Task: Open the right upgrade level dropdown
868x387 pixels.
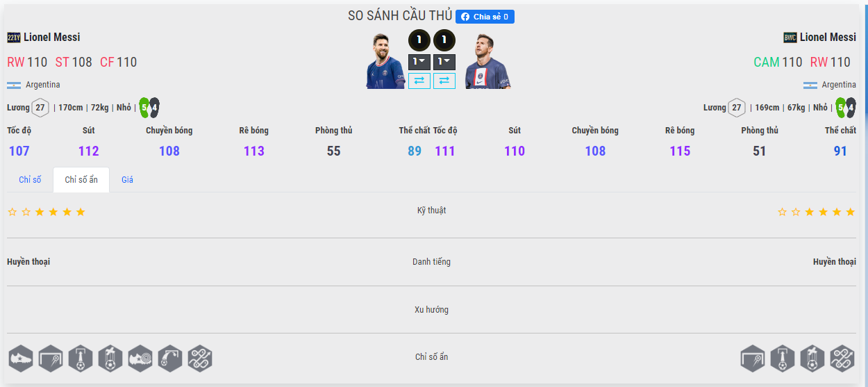Action: 444,62
